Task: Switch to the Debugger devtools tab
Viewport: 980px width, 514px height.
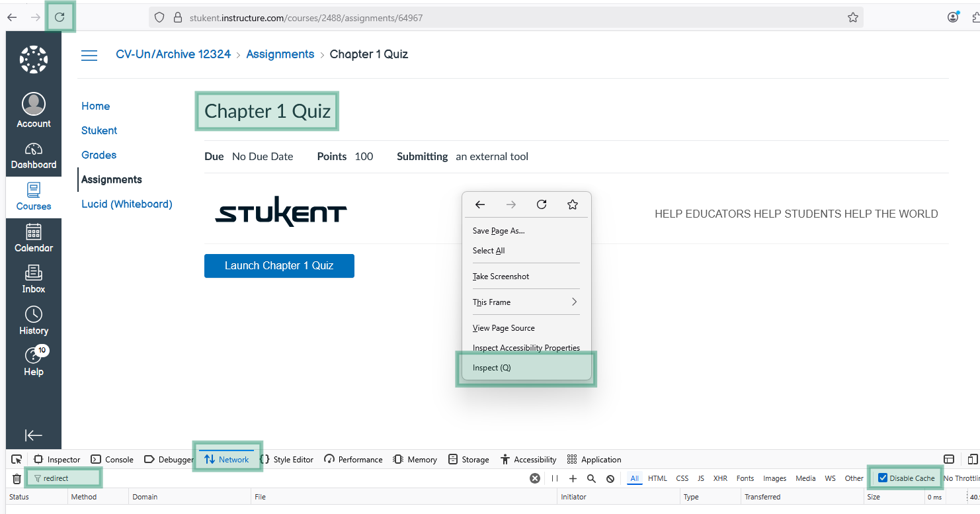Action: coord(169,459)
